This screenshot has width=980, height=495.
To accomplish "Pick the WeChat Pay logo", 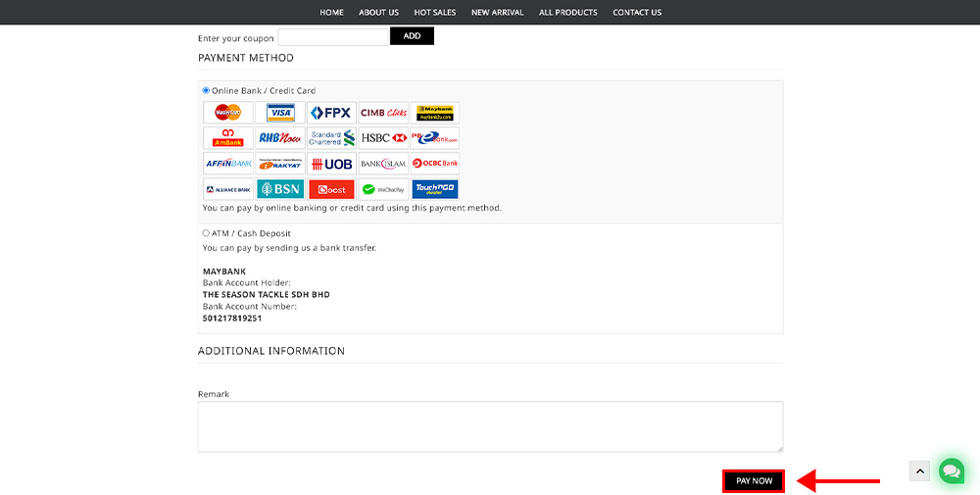I will click(x=383, y=189).
